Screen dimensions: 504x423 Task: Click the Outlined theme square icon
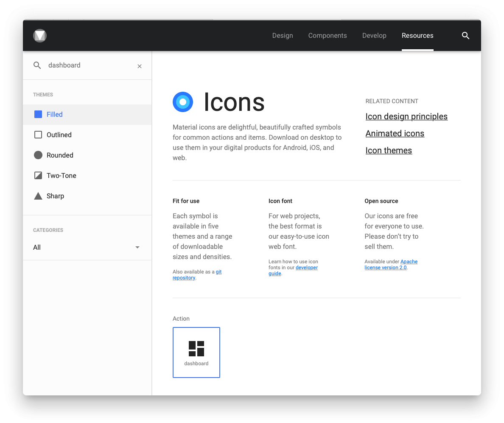pyautogui.click(x=38, y=135)
